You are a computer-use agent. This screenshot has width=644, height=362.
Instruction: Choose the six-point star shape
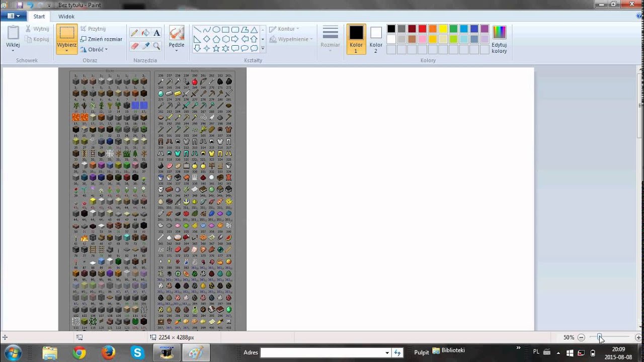(226, 48)
